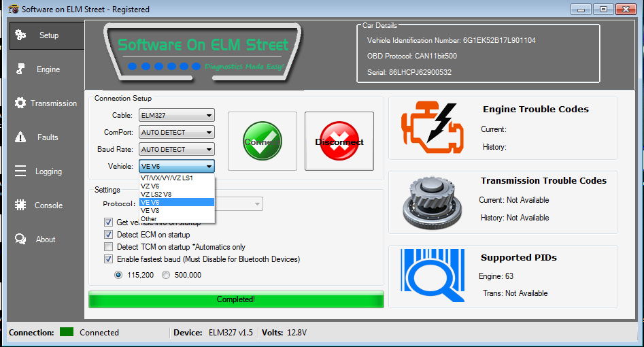
Task: Switch to the Logging tab
Action: pyautogui.click(x=47, y=171)
